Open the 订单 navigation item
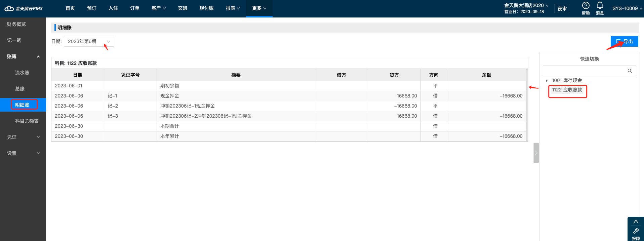 click(135, 8)
